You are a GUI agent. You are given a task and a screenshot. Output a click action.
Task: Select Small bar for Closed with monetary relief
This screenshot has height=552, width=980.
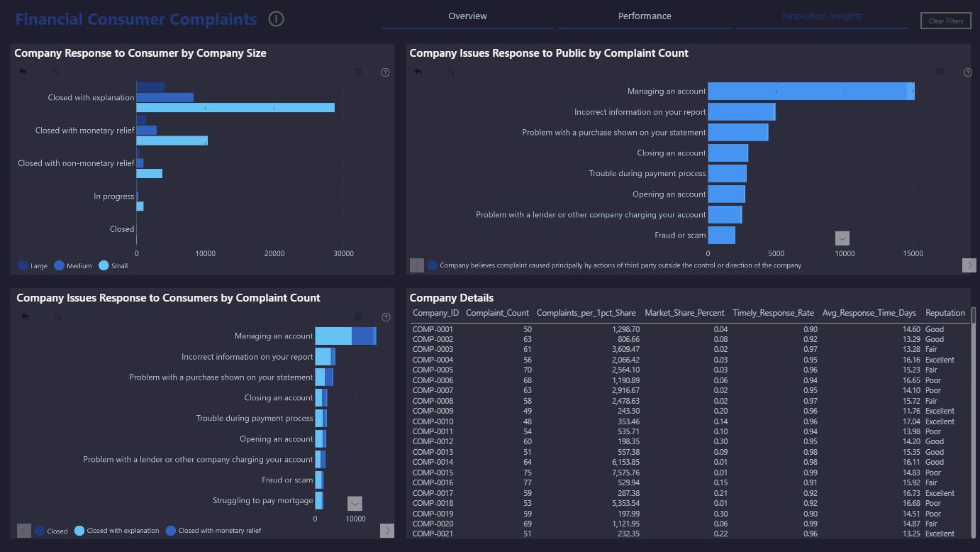(x=172, y=140)
